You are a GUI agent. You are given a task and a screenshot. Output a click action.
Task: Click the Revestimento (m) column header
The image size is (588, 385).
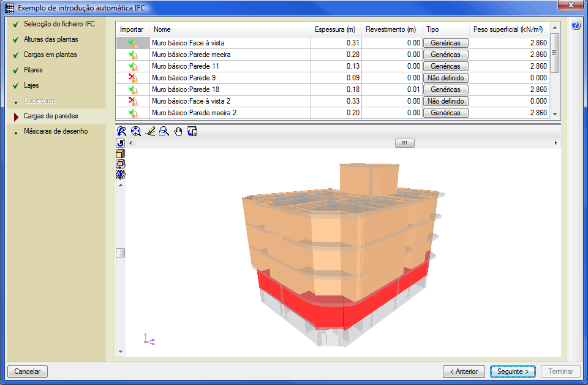coord(391,29)
